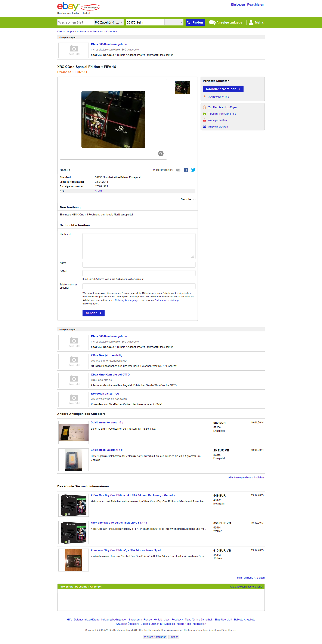The width and height of the screenshot is (322, 644).
Task: Click the main Xbox One product photo
Action: pos(113,120)
